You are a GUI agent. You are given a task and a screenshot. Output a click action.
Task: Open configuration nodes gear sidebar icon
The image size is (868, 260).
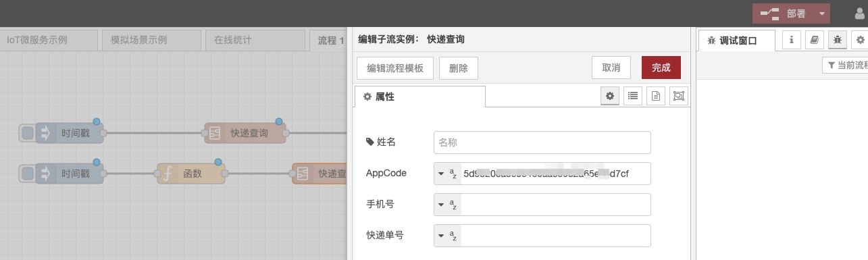pos(860,40)
